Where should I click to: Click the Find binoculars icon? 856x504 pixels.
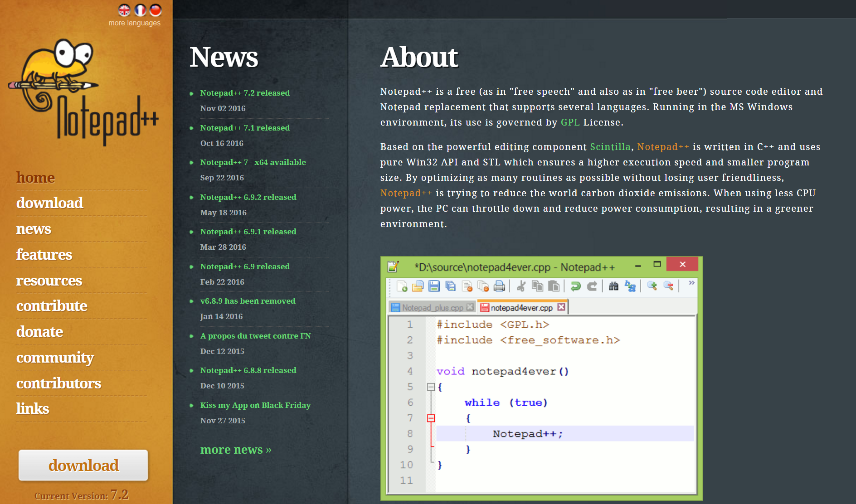tap(613, 286)
